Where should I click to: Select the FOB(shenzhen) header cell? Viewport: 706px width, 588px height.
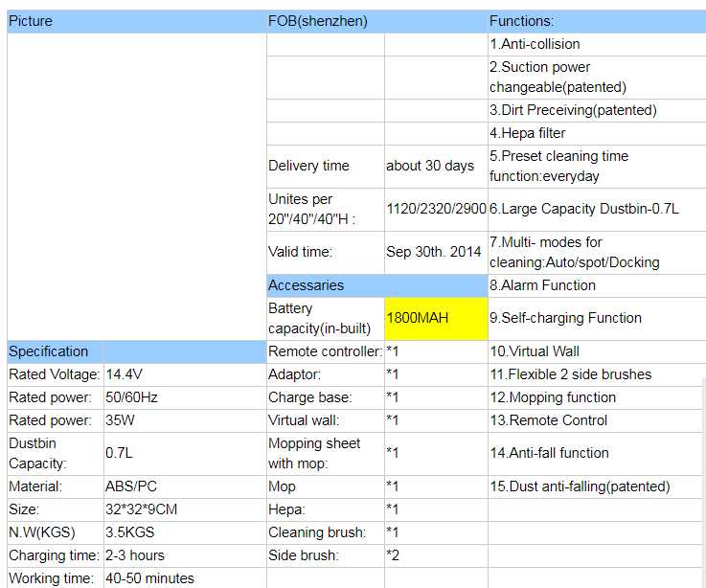(376, 21)
